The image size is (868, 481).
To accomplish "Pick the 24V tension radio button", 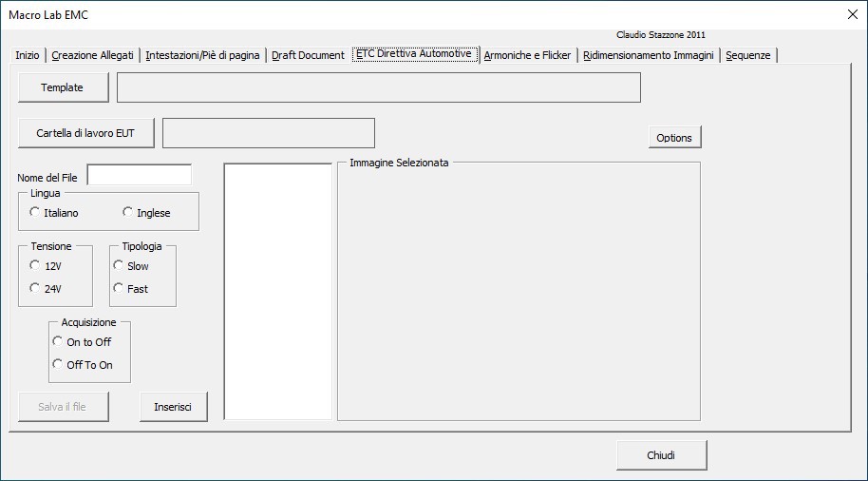I will [36, 289].
